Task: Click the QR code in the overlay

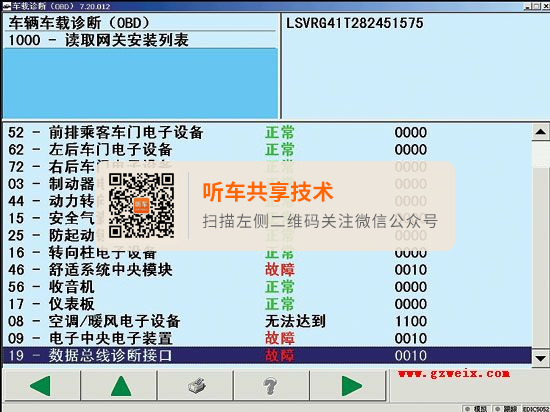Action: pos(141,205)
